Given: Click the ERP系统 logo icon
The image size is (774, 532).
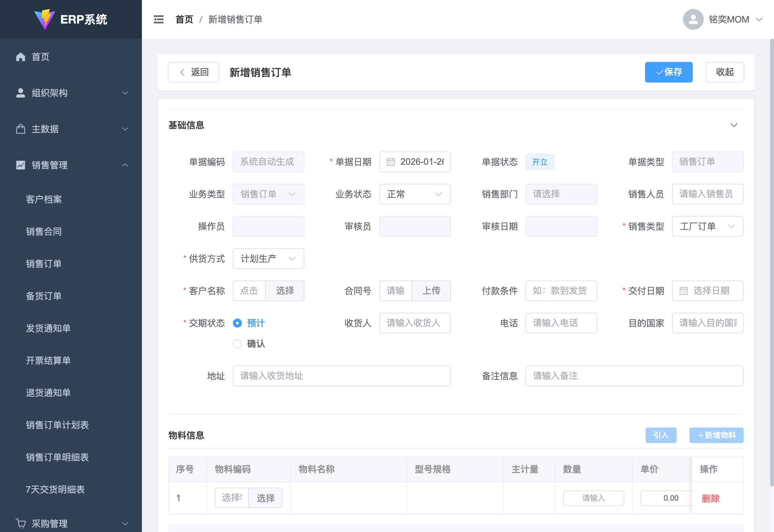Looking at the screenshot, I should (x=45, y=19).
